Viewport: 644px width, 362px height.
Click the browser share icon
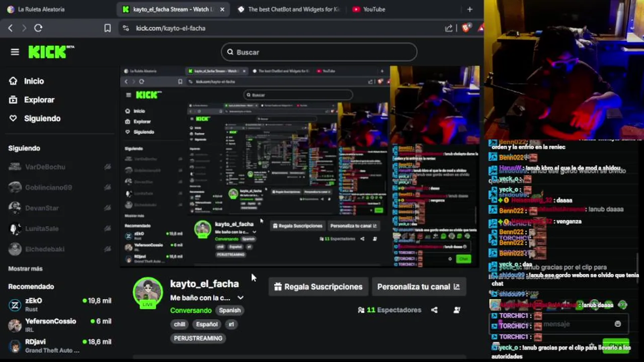(x=449, y=28)
